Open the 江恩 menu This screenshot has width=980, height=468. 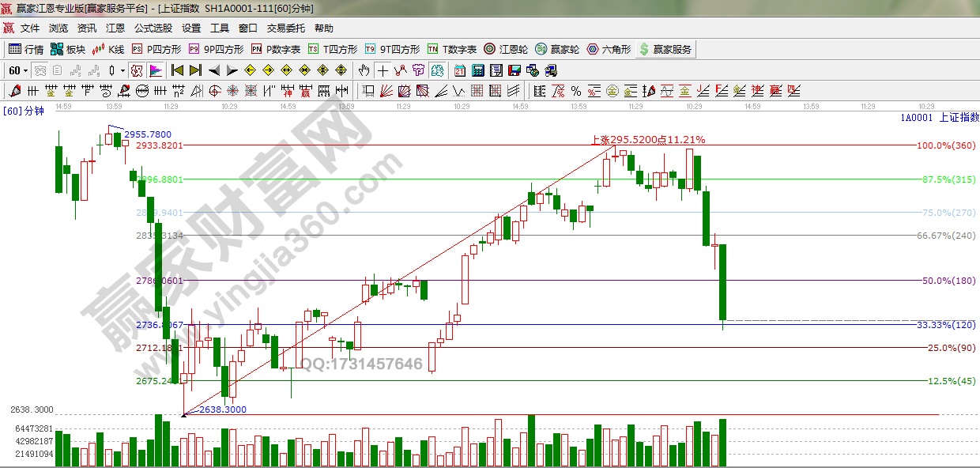(115, 28)
